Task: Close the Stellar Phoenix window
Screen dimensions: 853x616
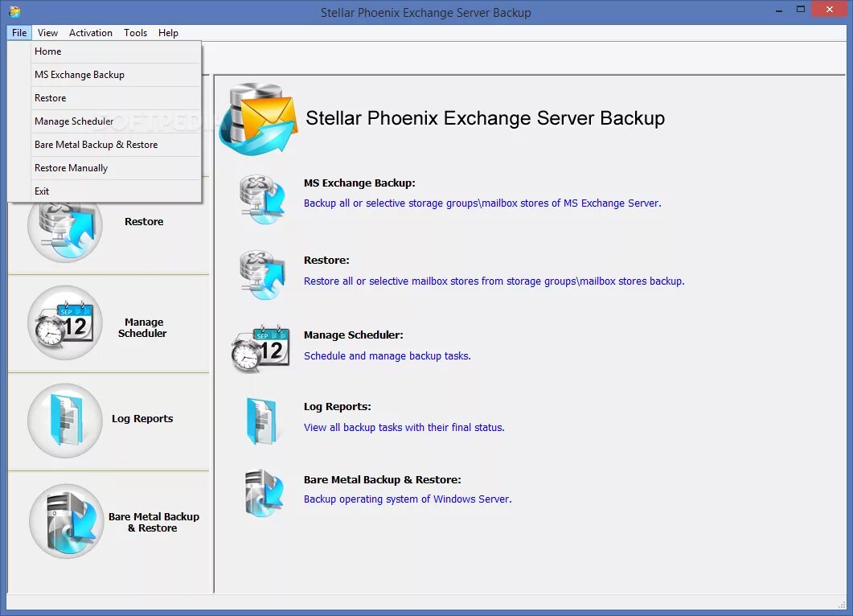Action: pyautogui.click(x=829, y=10)
